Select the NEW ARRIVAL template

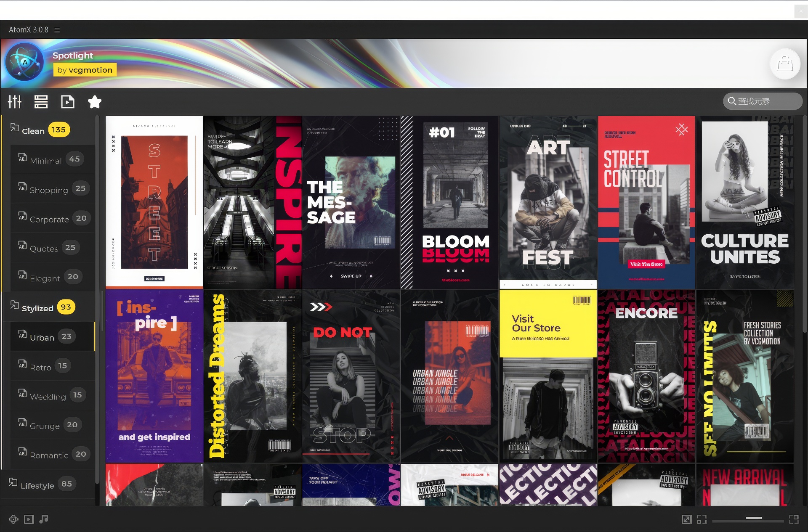(745, 485)
